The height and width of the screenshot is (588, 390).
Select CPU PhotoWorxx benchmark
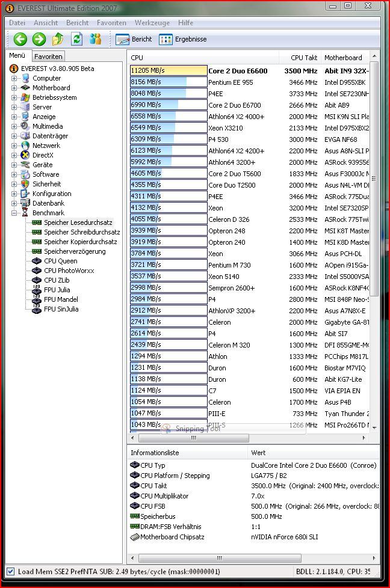click(69, 271)
